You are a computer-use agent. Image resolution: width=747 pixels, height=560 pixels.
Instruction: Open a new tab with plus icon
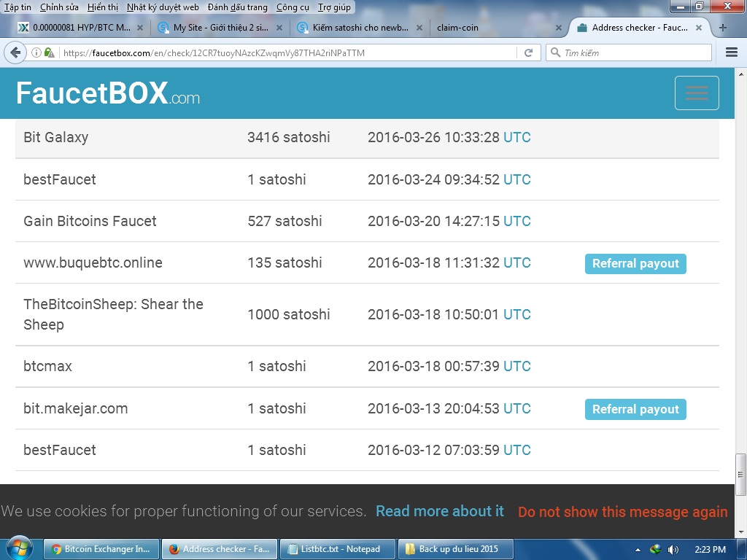(x=723, y=28)
